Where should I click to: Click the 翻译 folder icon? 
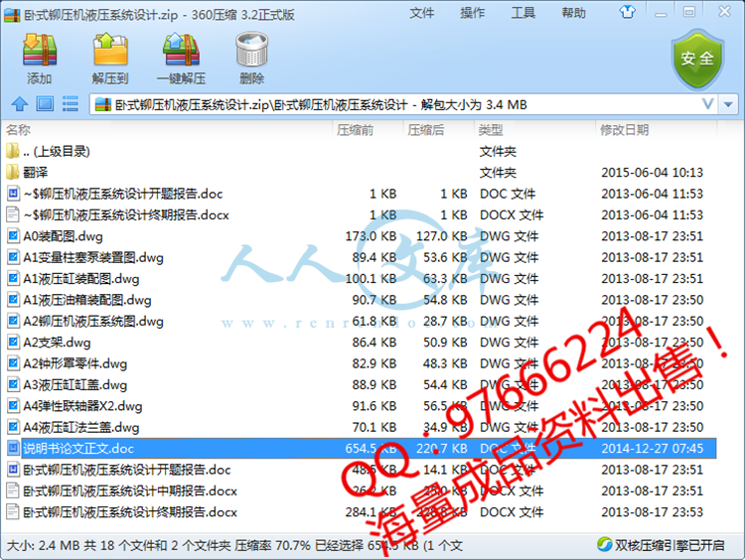pyautogui.click(x=13, y=172)
